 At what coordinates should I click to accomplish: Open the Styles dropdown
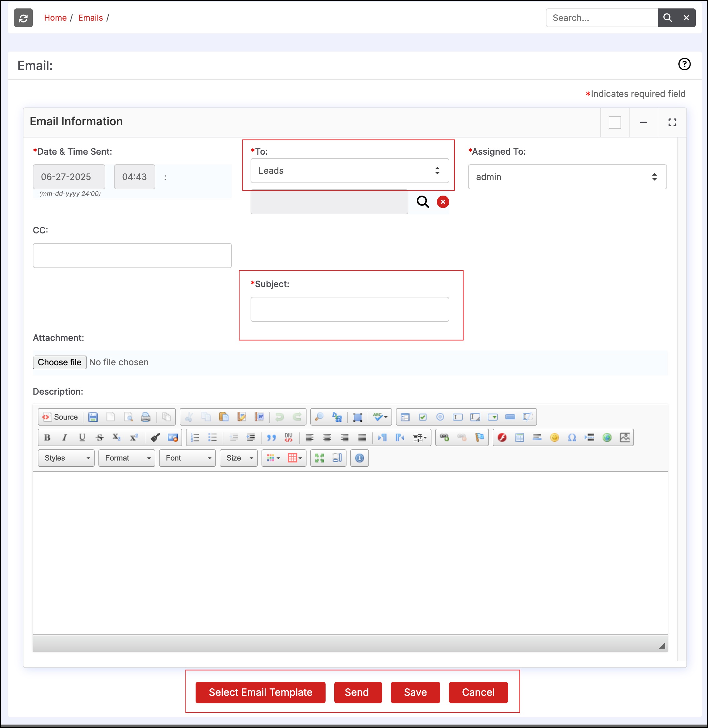pyautogui.click(x=66, y=458)
